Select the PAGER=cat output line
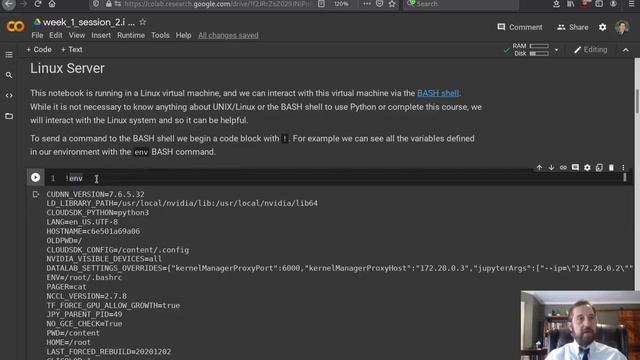This screenshot has width=640, height=360. click(66, 287)
